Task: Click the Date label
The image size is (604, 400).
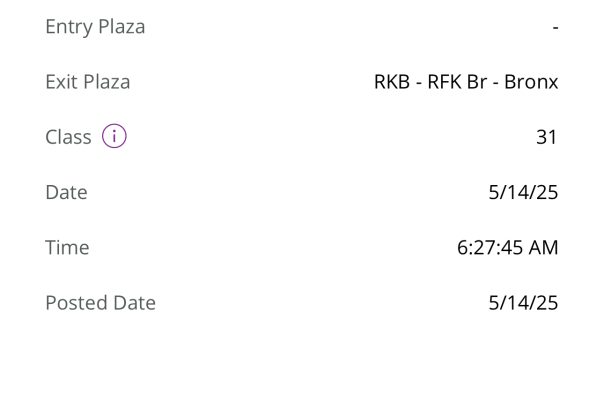Action: (x=66, y=192)
